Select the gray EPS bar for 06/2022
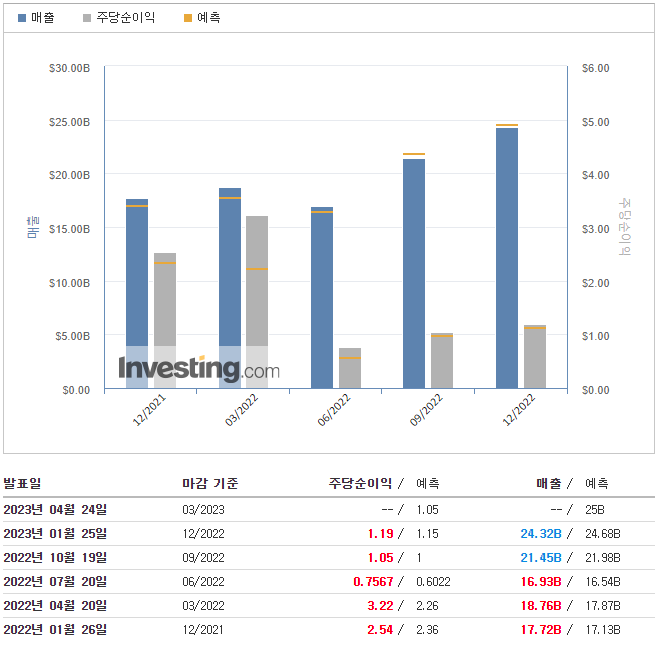660x645 pixels. click(x=350, y=368)
